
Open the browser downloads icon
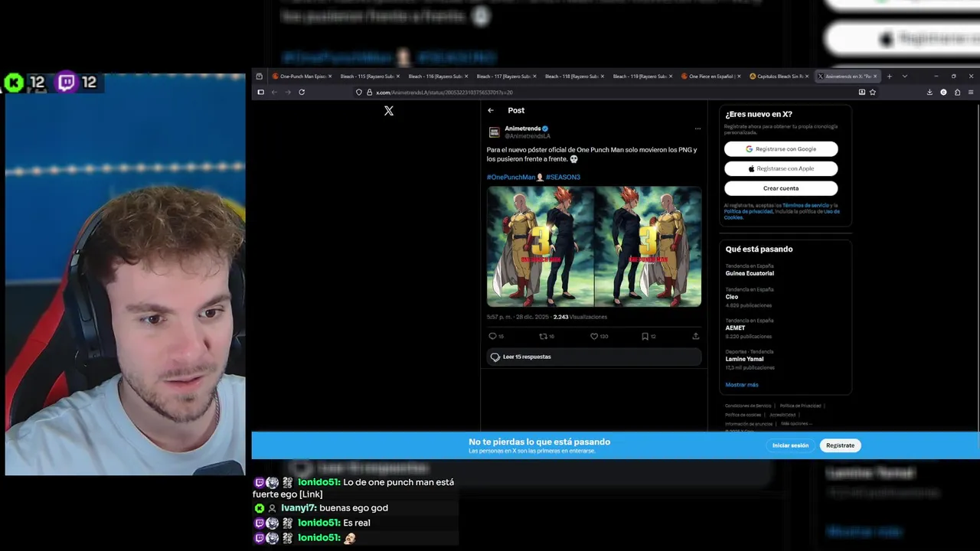(929, 92)
